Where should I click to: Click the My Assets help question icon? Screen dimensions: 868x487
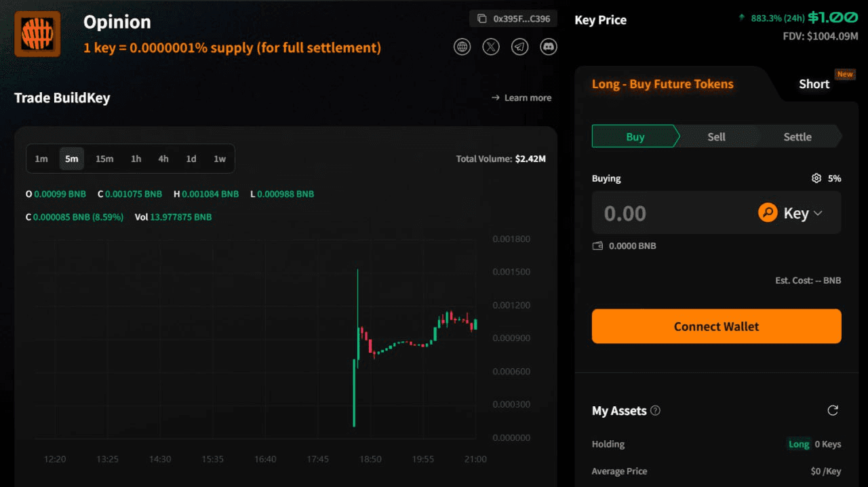[655, 410]
